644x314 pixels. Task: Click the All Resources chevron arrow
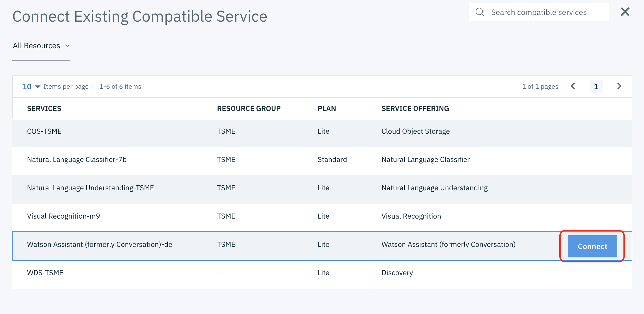click(67, 46)
